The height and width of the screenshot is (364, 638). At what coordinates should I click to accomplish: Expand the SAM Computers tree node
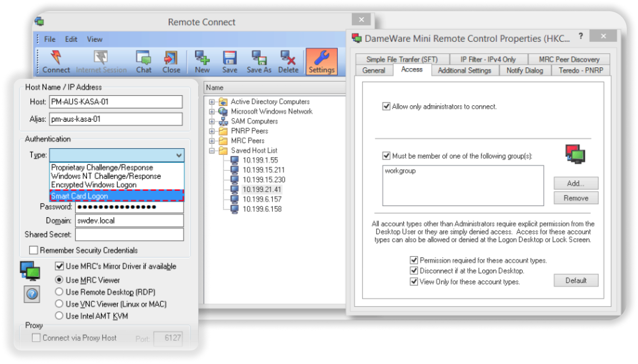(212, 121)
